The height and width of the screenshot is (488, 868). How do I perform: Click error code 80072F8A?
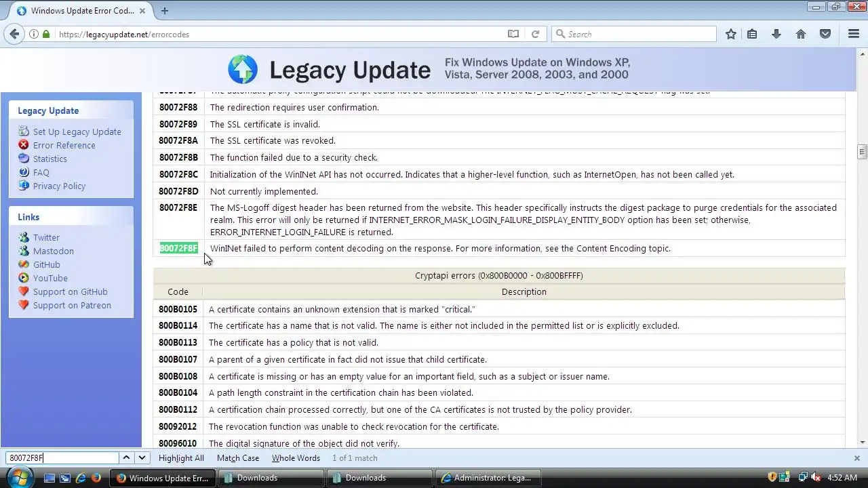click(178, 140)
